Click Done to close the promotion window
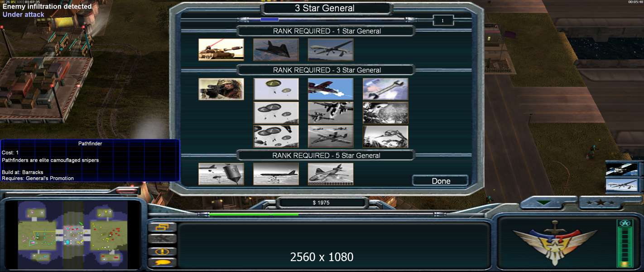 441,181
